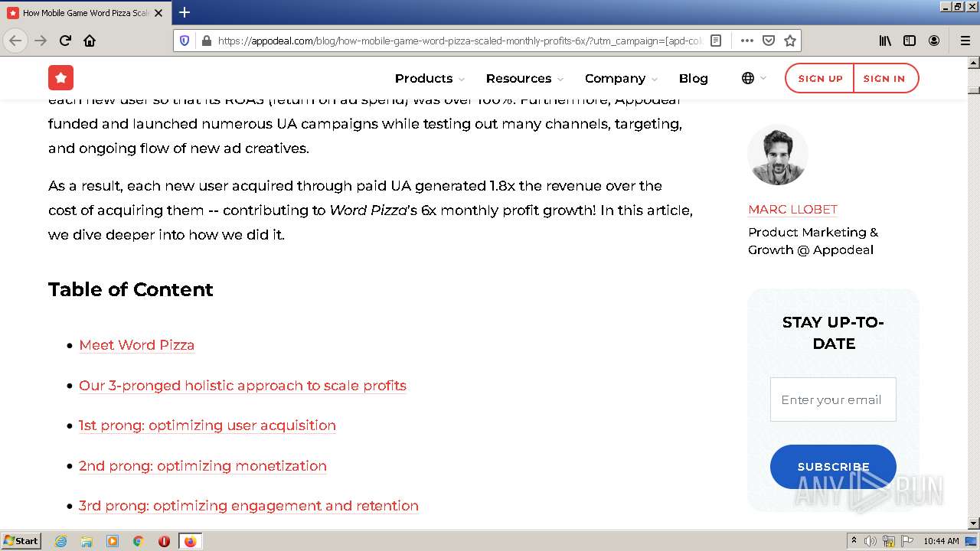980x551 pixels.
Task: Open File Explorer from the taskbar
Action: [x=87, y=541]
